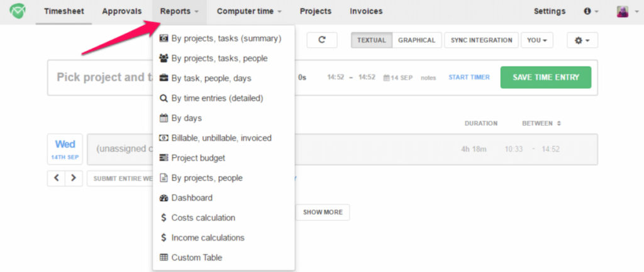644x272 pixels.
Task: Go to next week arrow
Action: click(74, 178)
